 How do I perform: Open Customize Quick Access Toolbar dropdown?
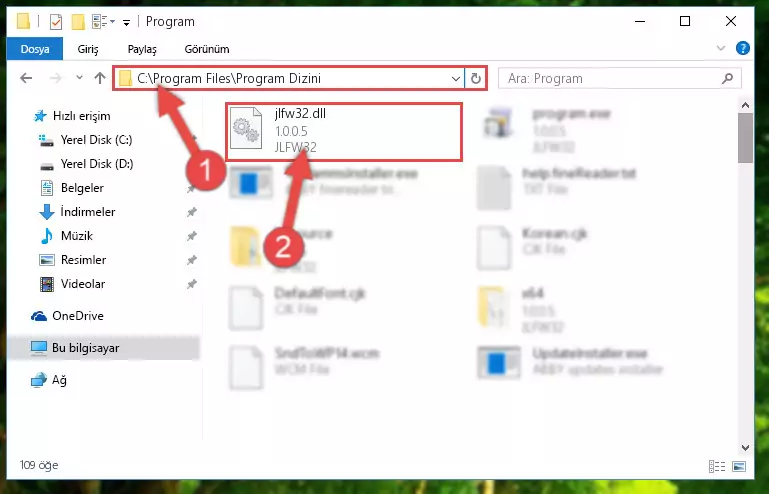(127, 22)
